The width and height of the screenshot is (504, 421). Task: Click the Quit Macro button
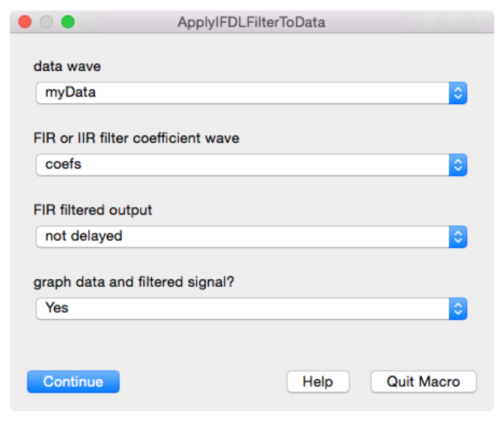click(423, 382)
